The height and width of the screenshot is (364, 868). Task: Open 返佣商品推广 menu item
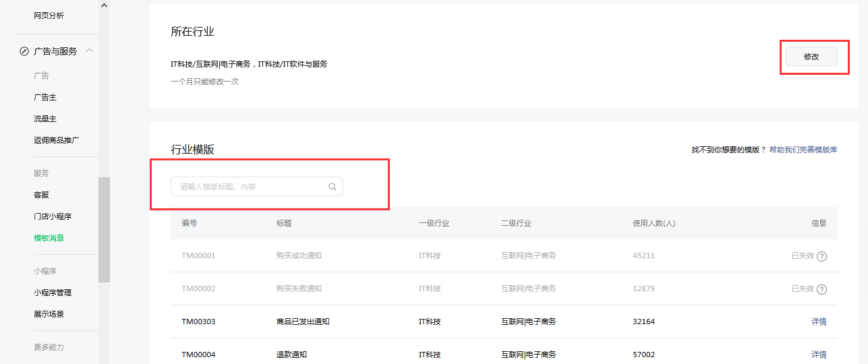click(x=57, y=141)
